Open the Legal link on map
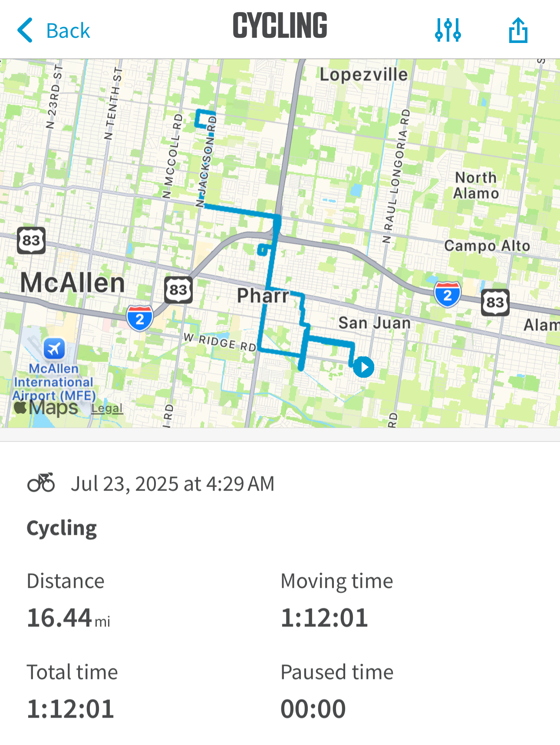Image resolution: width=560 pixels, height=745 pixels. click(107, 408)
